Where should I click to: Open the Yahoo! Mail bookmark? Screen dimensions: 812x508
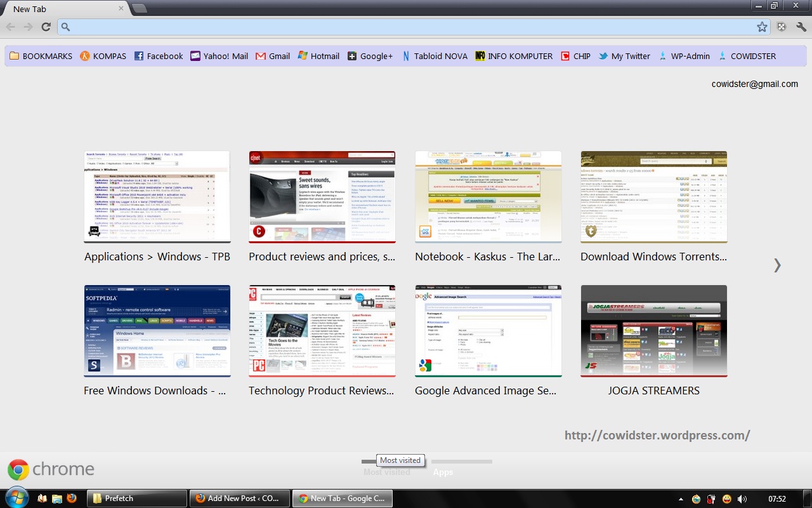coord(219,56)
